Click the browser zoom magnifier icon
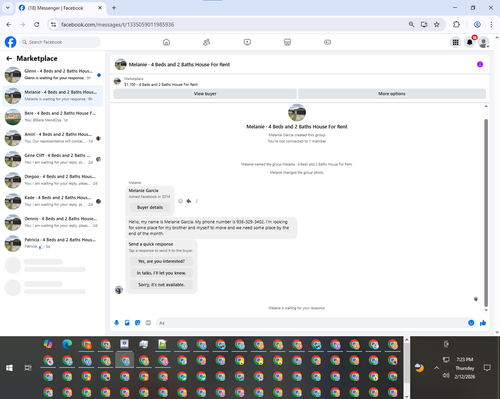 click(x=411, y=24)
